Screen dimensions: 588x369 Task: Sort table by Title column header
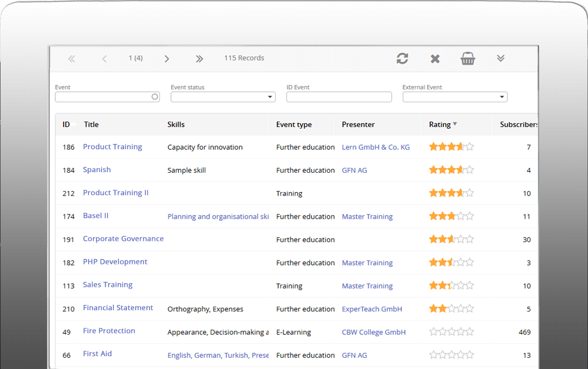(x=91, y=125)
